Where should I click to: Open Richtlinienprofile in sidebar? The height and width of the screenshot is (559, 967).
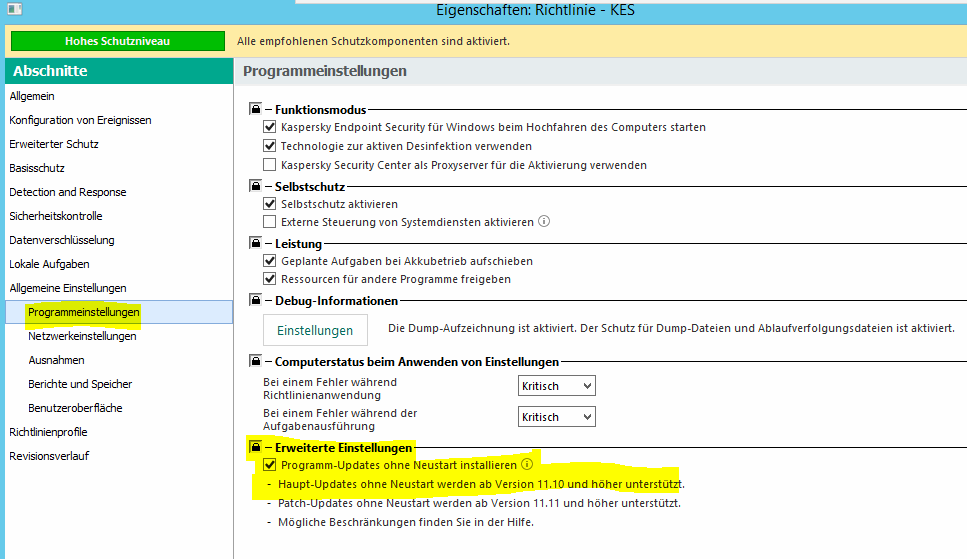click(48, 433)
